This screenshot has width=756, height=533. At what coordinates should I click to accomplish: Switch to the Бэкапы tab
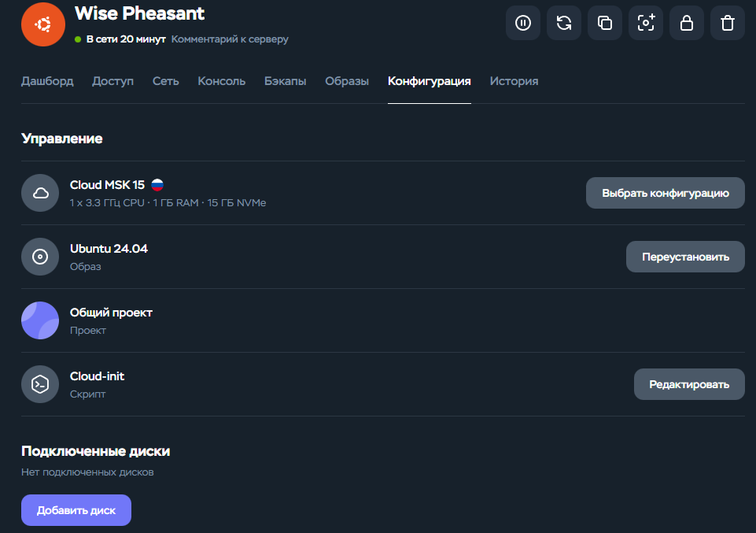click(285, 81)
